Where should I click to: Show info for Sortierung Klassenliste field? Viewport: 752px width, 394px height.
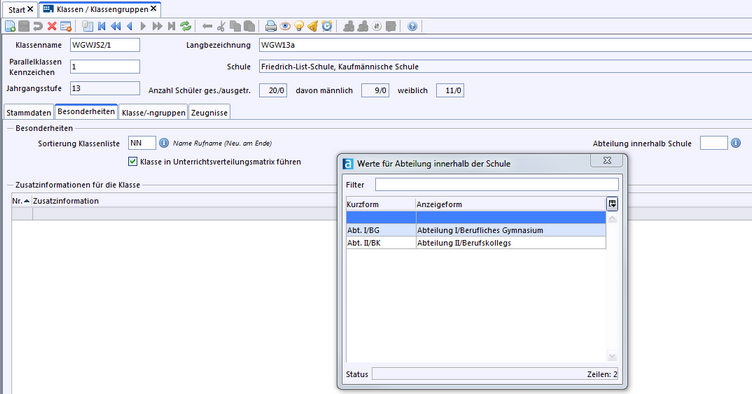pyautogui.click(x=164, y=143)
